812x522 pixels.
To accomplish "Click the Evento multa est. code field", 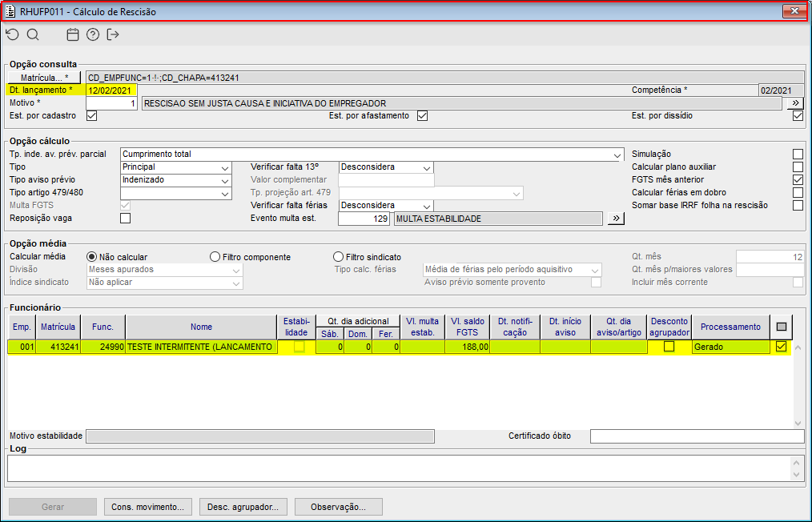I will [x=364, y=219].
